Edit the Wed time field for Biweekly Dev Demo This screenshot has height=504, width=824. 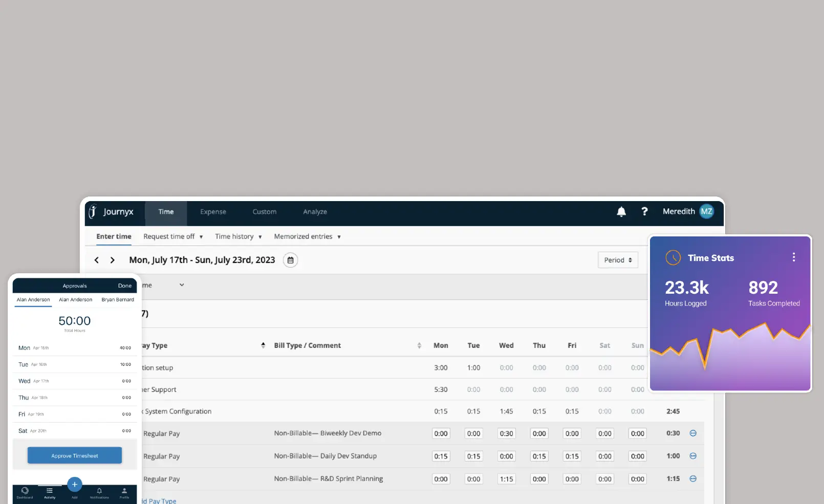(506, 433)
